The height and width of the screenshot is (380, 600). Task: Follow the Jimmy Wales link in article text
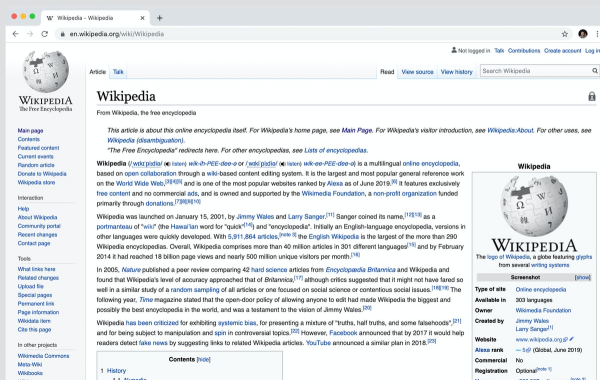[255, 217]
